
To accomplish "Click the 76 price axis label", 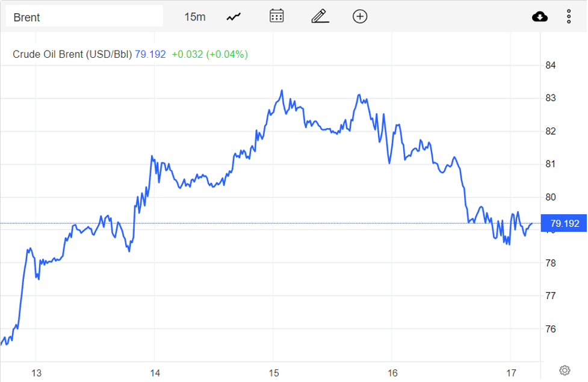I will 550,329.
